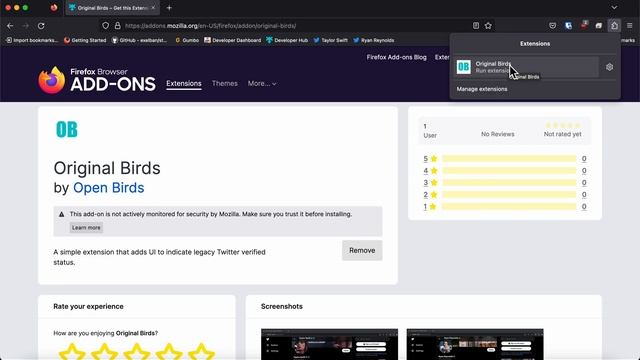This screenshot has height=360, width=640.
Task: Go back using browser back arrow
Action: 10,26
